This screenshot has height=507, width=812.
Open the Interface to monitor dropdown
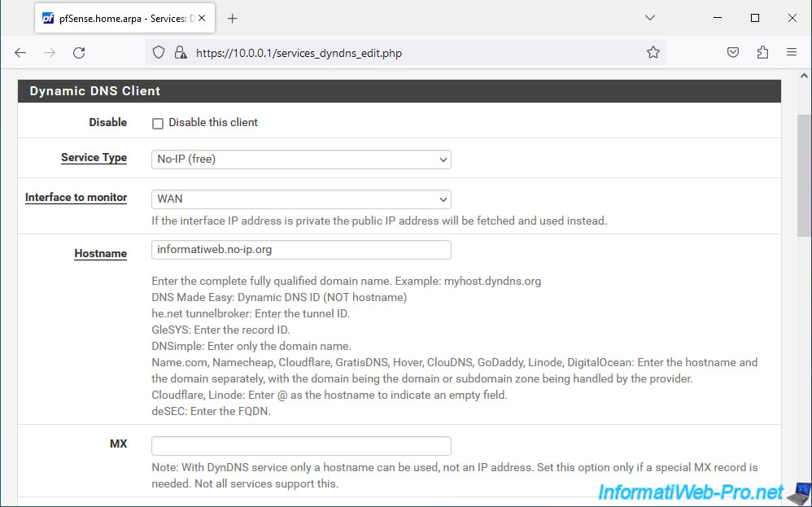[301, 199]
